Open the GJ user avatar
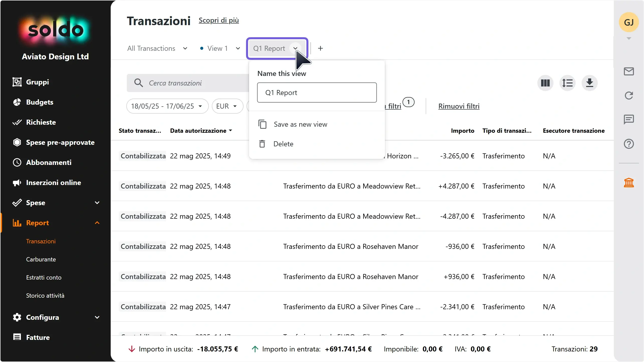 tap(629, 22)
